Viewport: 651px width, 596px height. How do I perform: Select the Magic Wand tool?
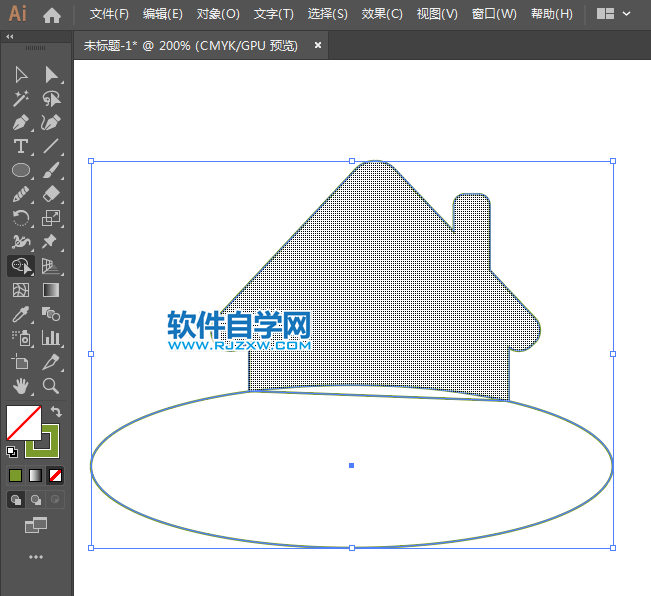[x=21, y=99]
